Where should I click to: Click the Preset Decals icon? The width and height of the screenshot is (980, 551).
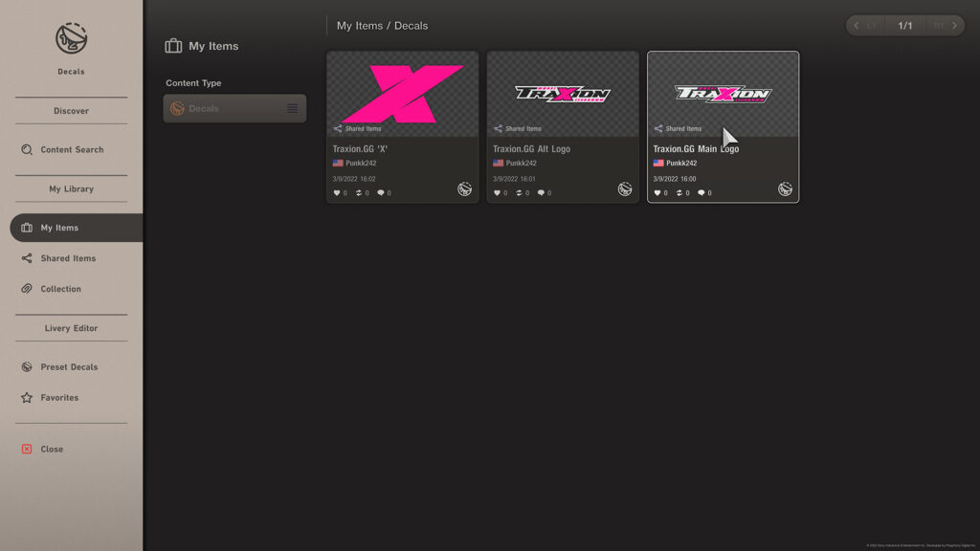point(26,367)
